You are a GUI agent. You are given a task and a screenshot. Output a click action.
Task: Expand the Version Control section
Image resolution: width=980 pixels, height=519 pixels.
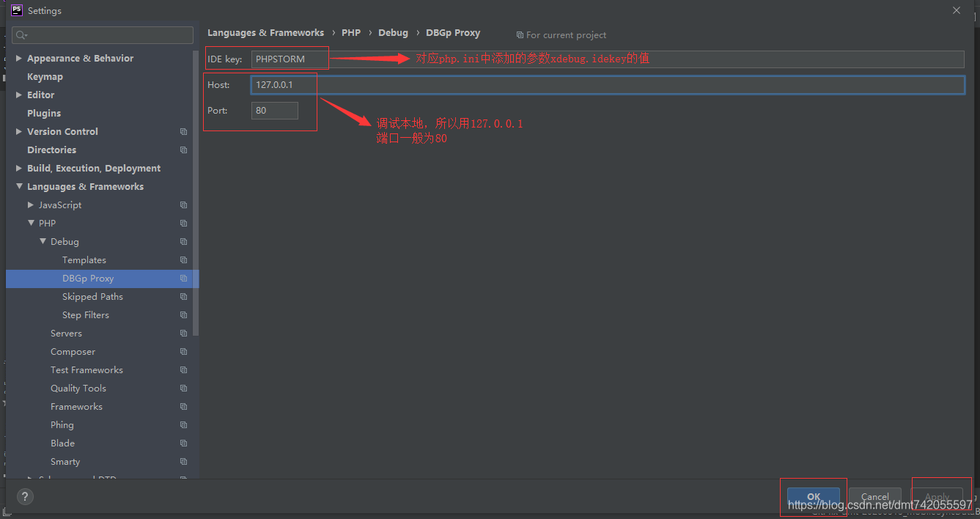(19, 131)
